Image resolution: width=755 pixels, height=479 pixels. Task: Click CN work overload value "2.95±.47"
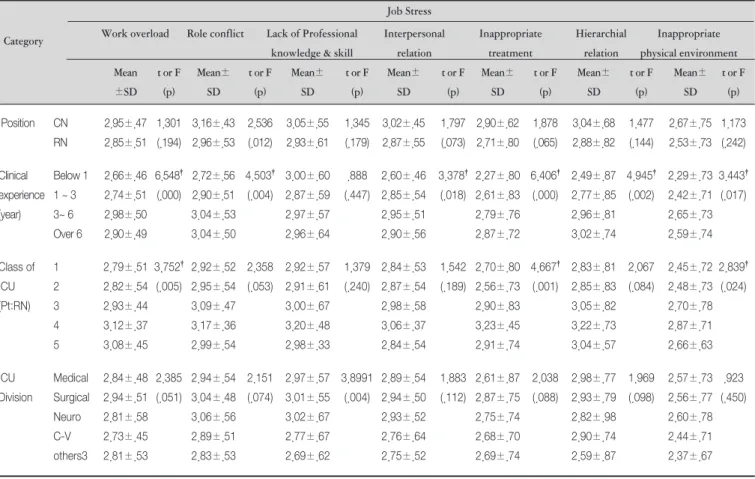point(125,123)
